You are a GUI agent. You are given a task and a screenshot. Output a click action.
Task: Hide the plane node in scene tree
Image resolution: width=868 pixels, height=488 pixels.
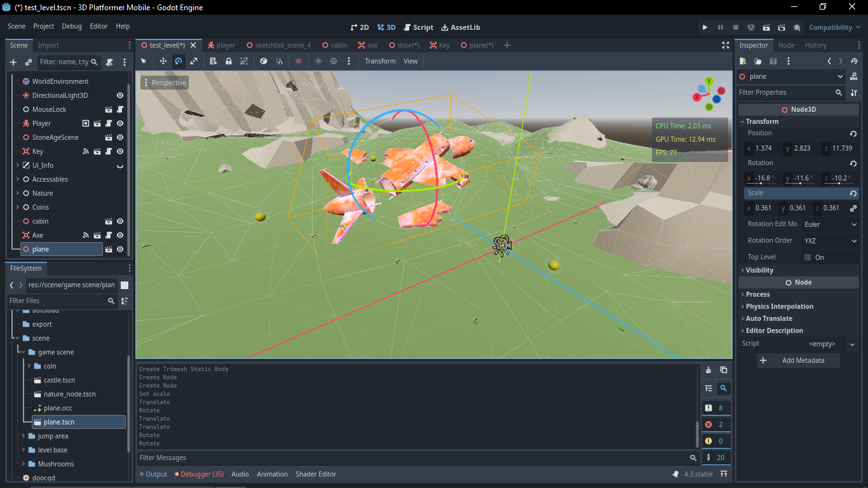tap(120, 249)
